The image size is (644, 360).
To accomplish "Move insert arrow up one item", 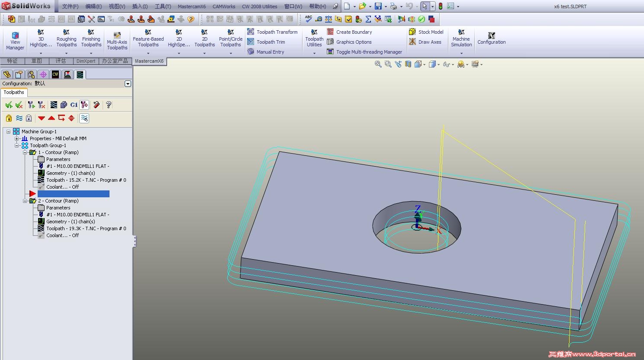I will click(x=52, y=118).
